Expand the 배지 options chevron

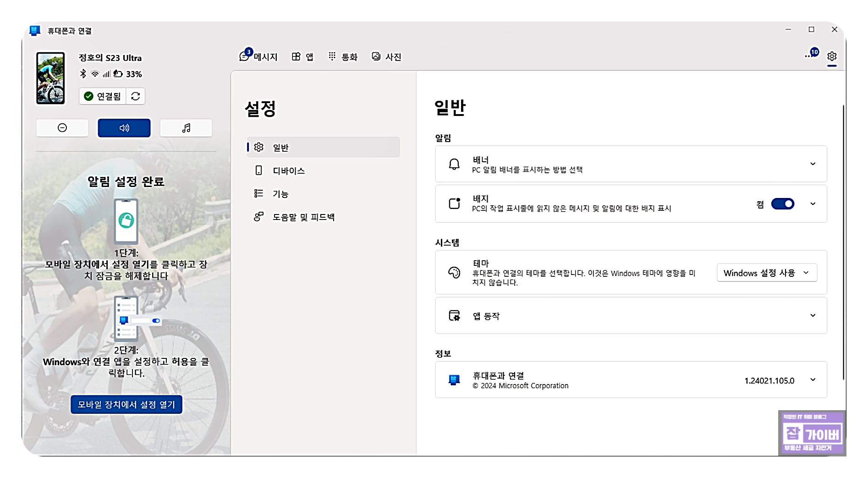[x=813, y=203]
